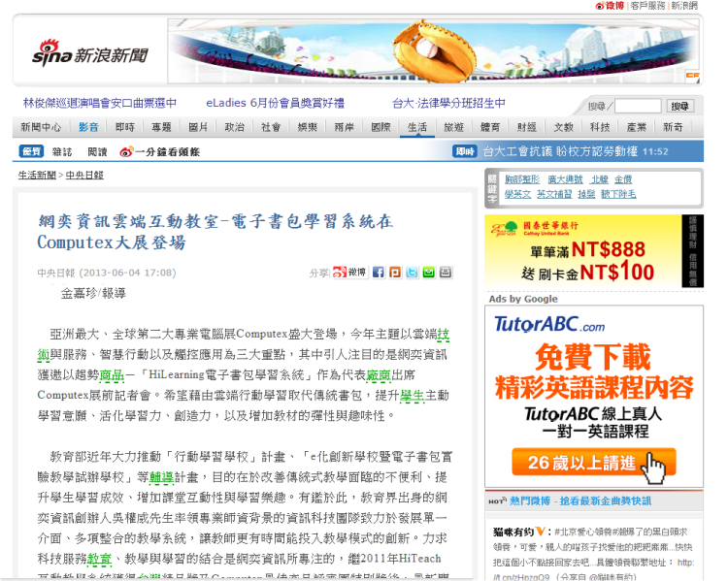
Task: Email this article via green envelope icon
Action: pos(428,272)
